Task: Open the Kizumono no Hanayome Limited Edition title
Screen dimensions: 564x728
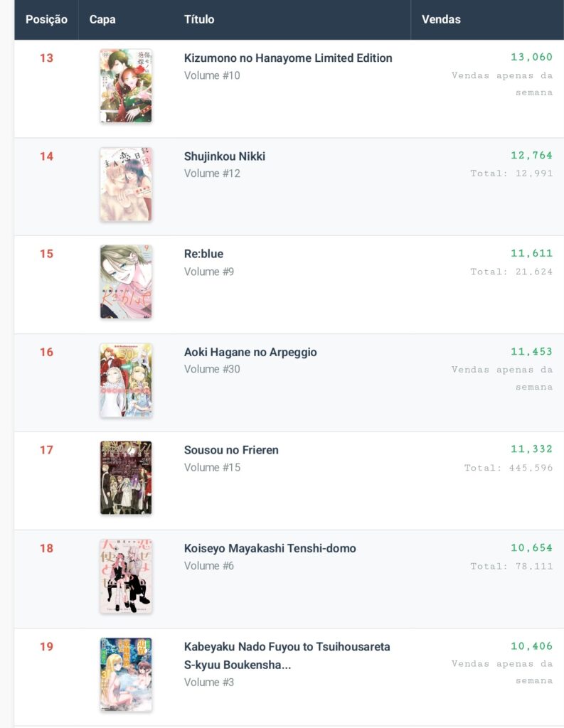Action: point(287,58)
